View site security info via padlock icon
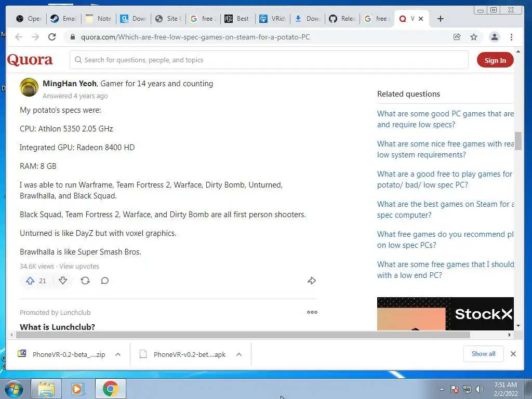The width and height of the screenshot is (532, 399). click(72, 37)
